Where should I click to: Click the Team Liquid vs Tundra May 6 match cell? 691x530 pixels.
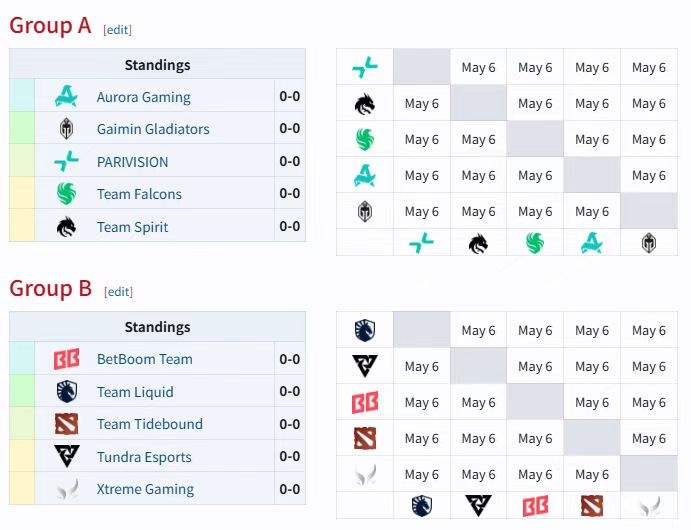pos(479,330)
